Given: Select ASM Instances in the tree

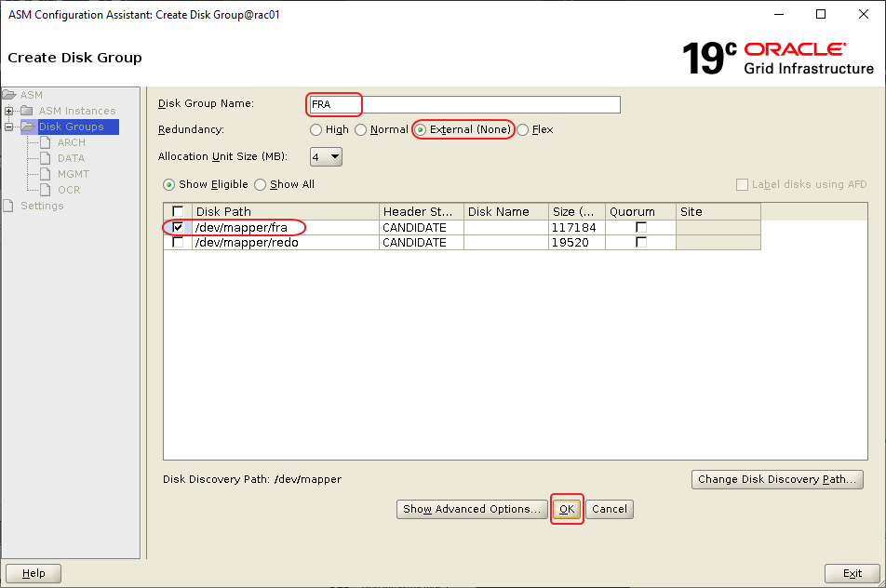Looking at the screenshot, I should [77, 111].
